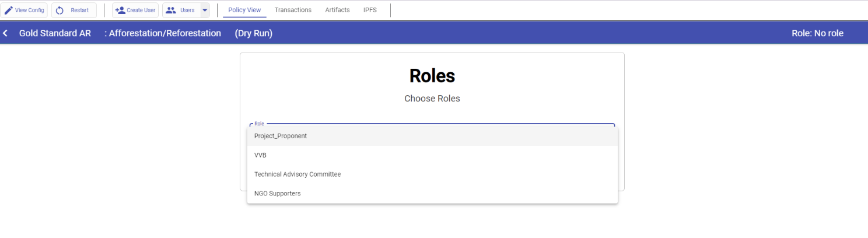Click the (Dry Run) label in header
868x238 pixels.
254,33
